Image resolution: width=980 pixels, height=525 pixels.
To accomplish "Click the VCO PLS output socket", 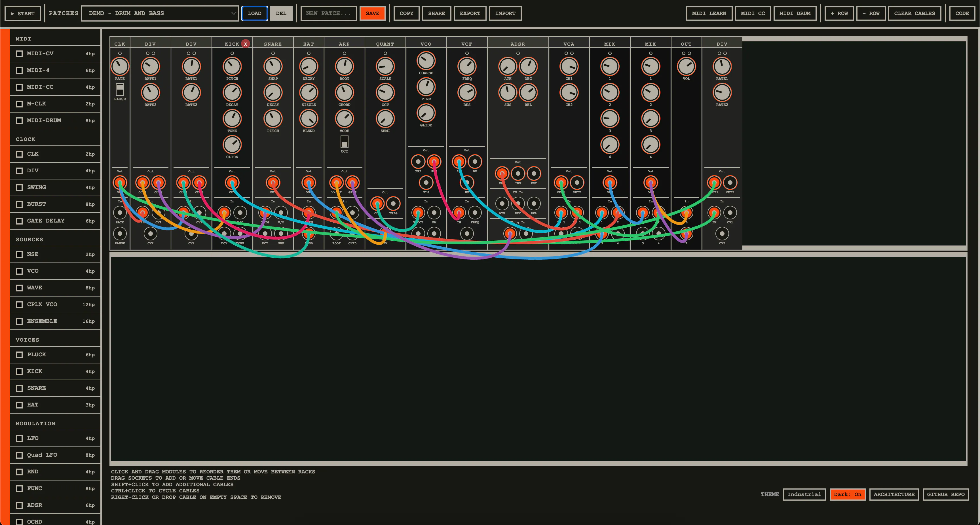I will click(426, 183).
